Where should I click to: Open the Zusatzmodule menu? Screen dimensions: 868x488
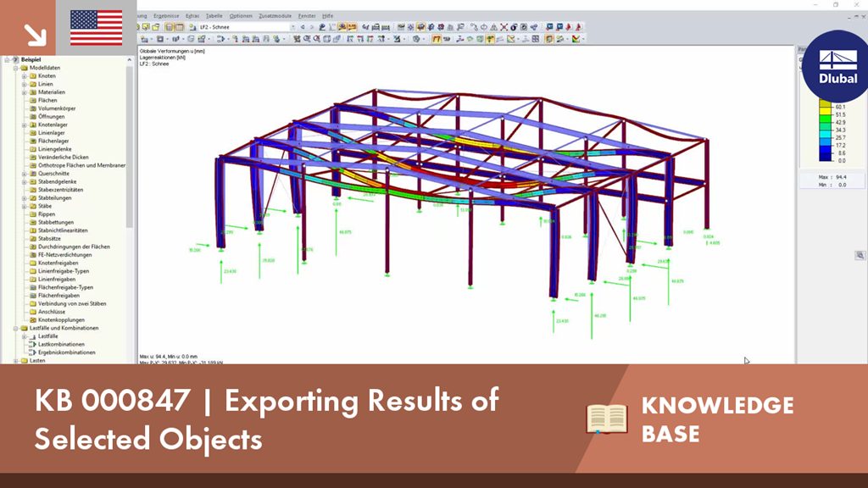[275, 16]
